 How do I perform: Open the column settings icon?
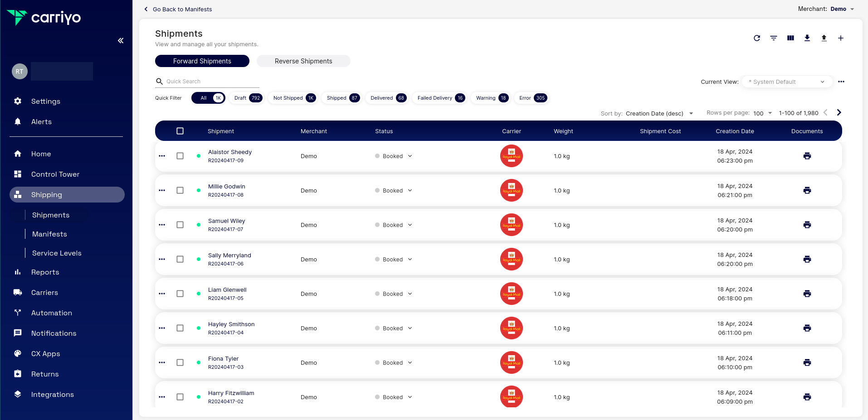tap(790, 38)
